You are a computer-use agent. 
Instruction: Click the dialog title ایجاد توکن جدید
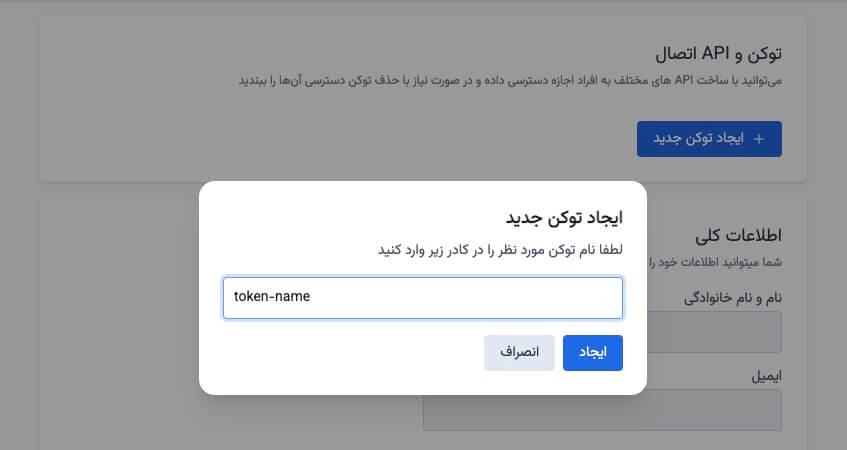click(565, 217)
